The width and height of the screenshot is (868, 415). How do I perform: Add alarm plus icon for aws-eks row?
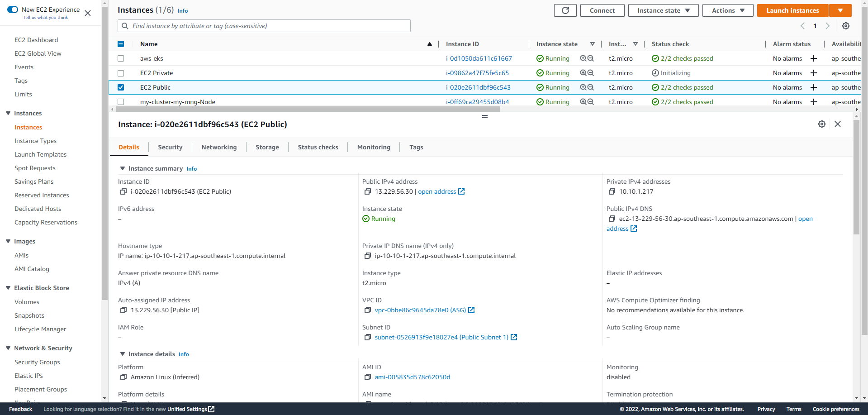[813, 58]
